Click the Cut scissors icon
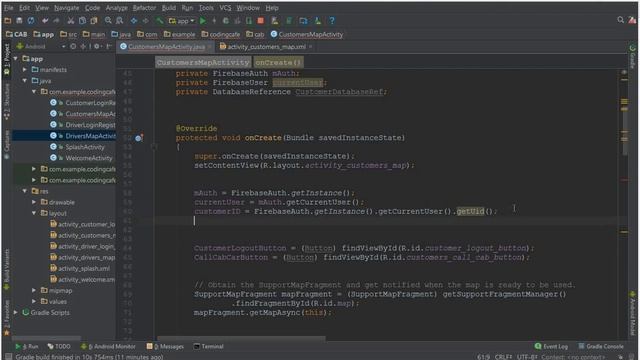 [x=71, y=20]
